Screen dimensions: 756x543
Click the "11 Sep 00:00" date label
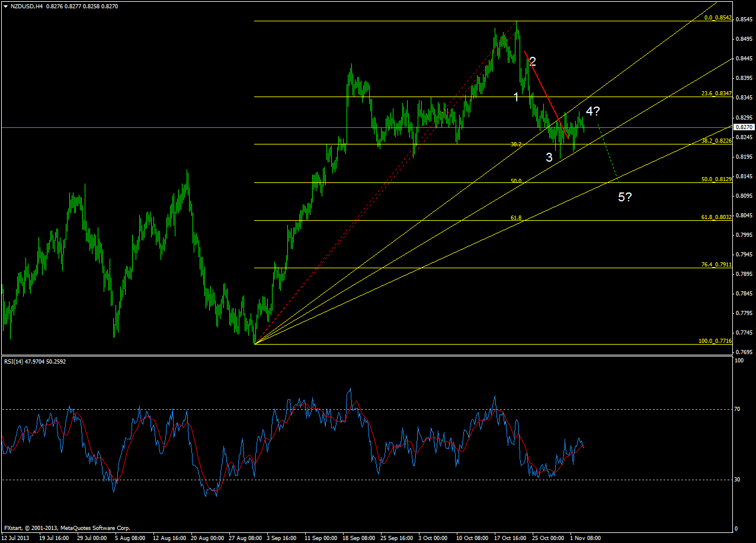click(321, 538)
